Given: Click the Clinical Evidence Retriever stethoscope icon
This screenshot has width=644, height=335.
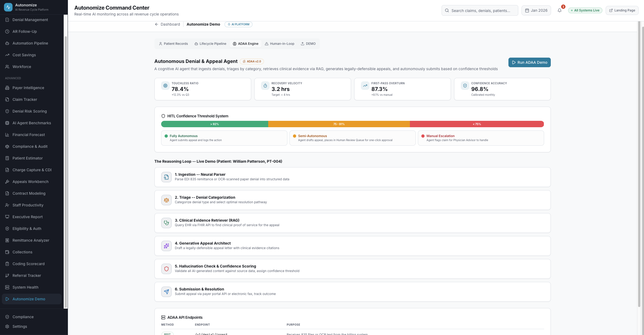Looking at the screenshot, I should pyautogui.click(x=166, y=223).
